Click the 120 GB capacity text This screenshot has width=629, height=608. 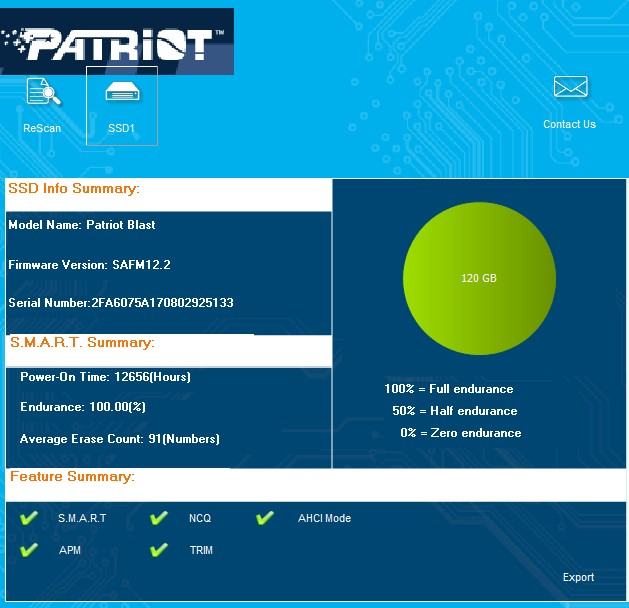coord(479,278)
